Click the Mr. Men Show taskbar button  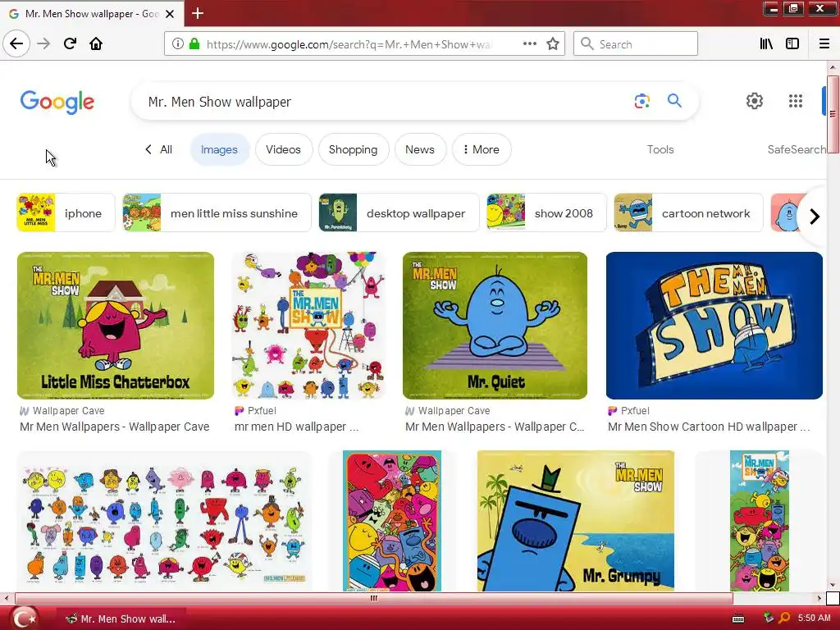coord(122,619)
